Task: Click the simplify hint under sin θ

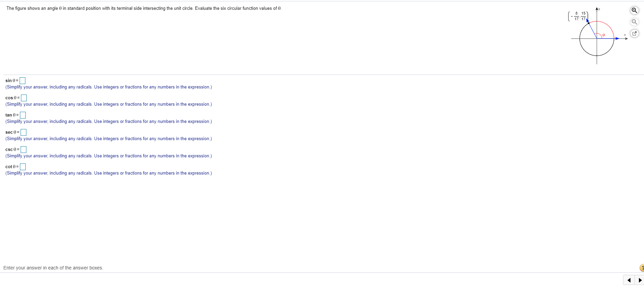Action: [109, 87]
